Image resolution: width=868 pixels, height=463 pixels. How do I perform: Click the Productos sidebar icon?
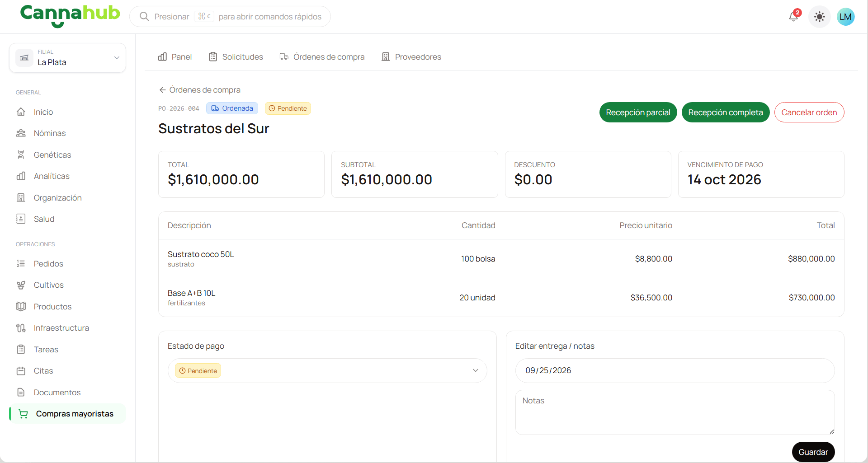pyautogui.click(x=21, y=306)
